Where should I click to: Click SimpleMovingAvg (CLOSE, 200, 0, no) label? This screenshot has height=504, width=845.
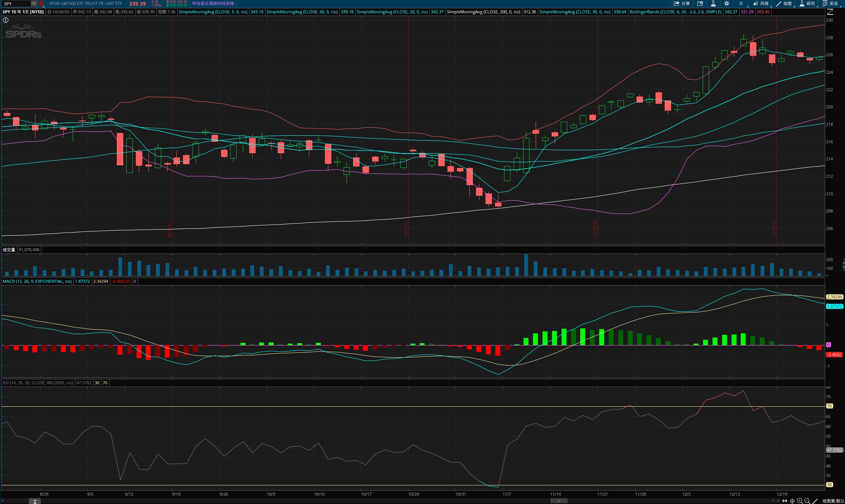pyautogui.click(x=484, y=12)
